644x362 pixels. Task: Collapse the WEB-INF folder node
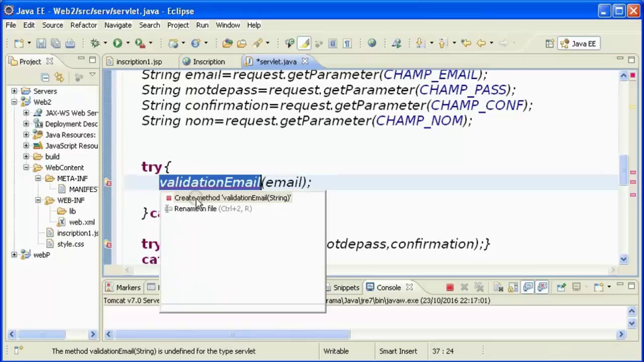click(x=38, y=200)
